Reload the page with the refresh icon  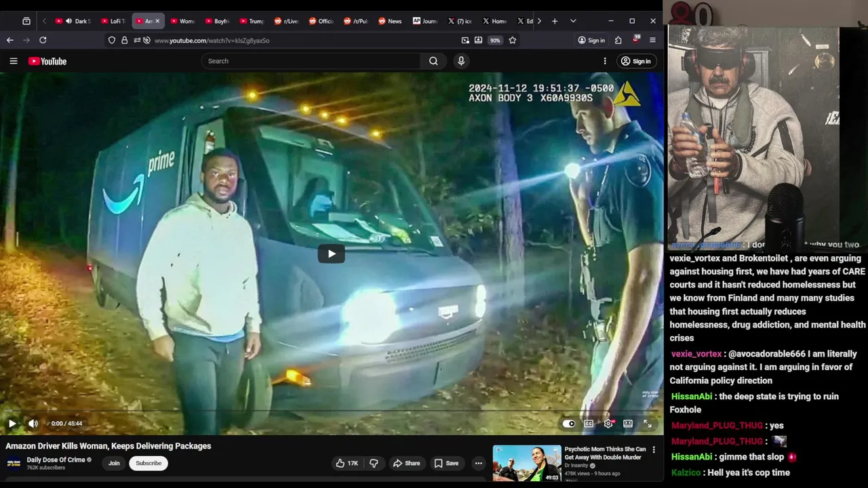tap(43, 40)
